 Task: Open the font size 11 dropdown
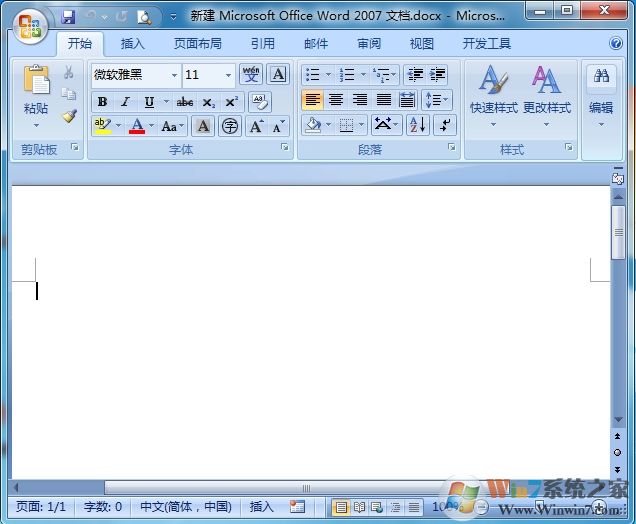click(228, 75)
